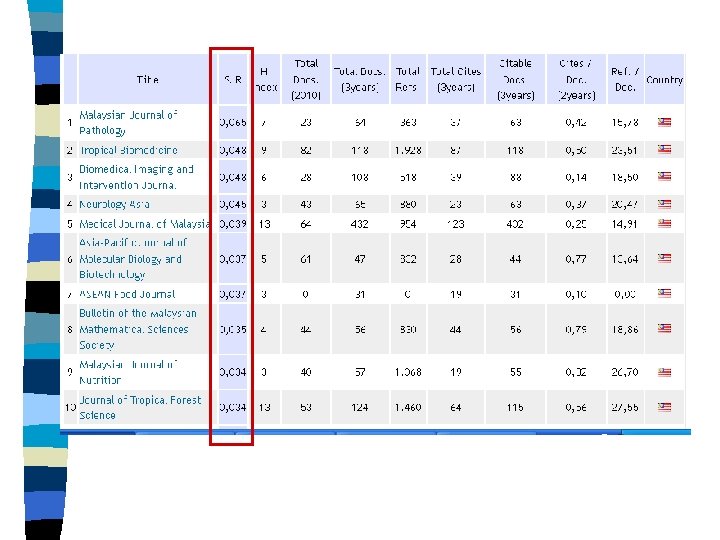Click the flag icon in Biomedical Imaging row
Screen dimensions: 720x540
click(664, 177)
